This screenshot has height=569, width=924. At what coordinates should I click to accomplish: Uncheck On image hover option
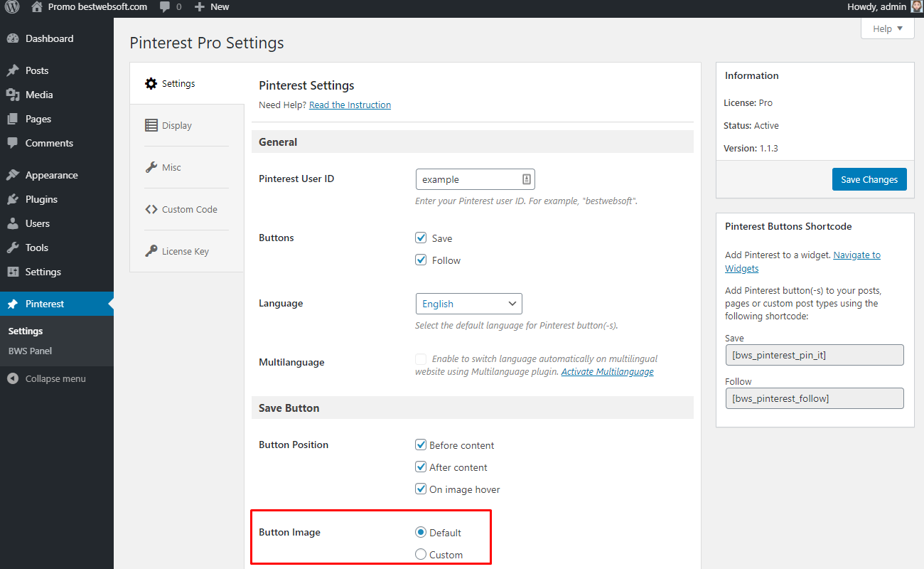click(x=421, y=489)
